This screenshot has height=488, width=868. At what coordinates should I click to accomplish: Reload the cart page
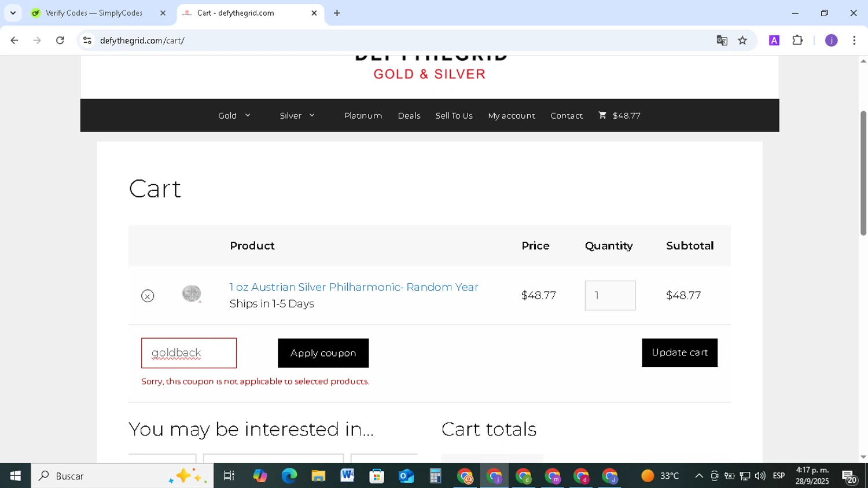[60, 41]
